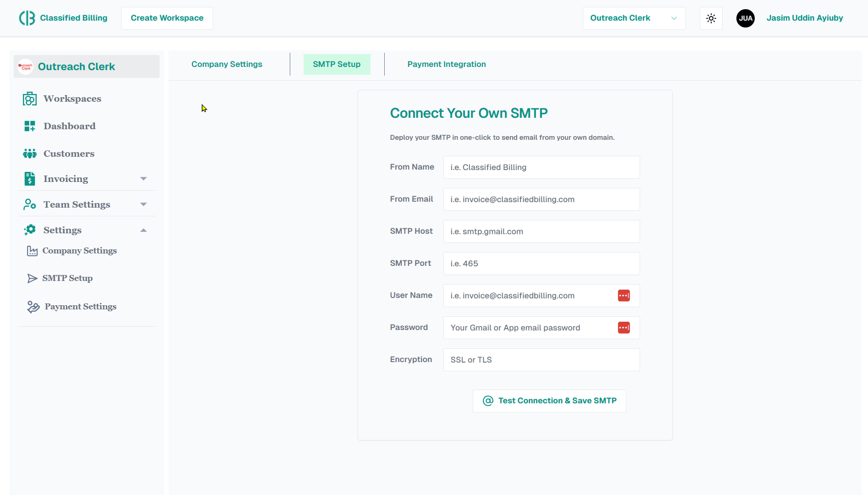Click the password manager icon in User Name field
The height and width of the screenshot is (495, 868).
click(x=624, y=296)
